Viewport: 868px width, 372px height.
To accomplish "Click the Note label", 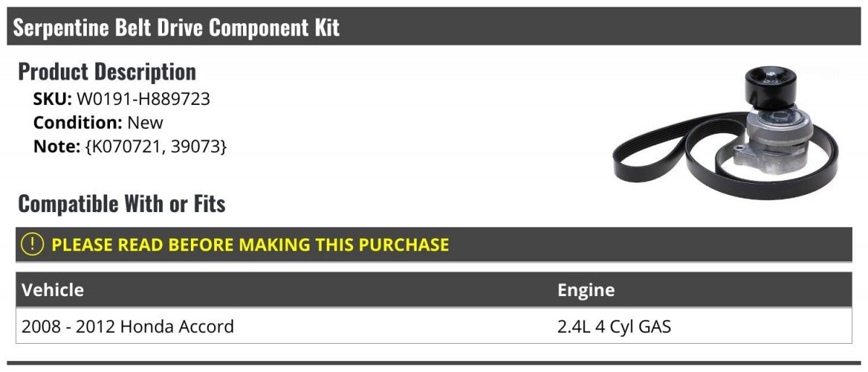I will tap(56, 146).
